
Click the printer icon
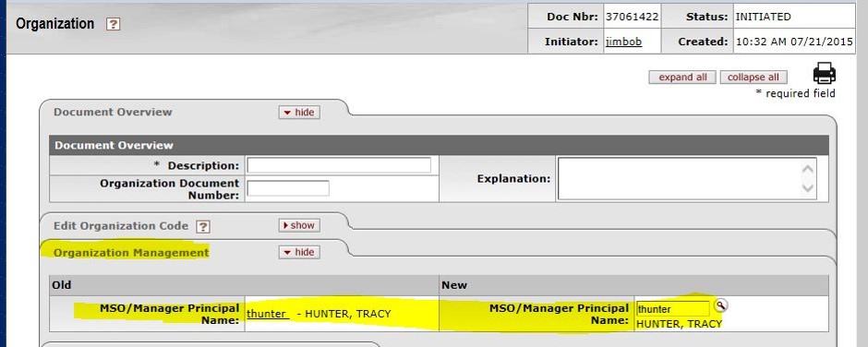click(824, 73)
